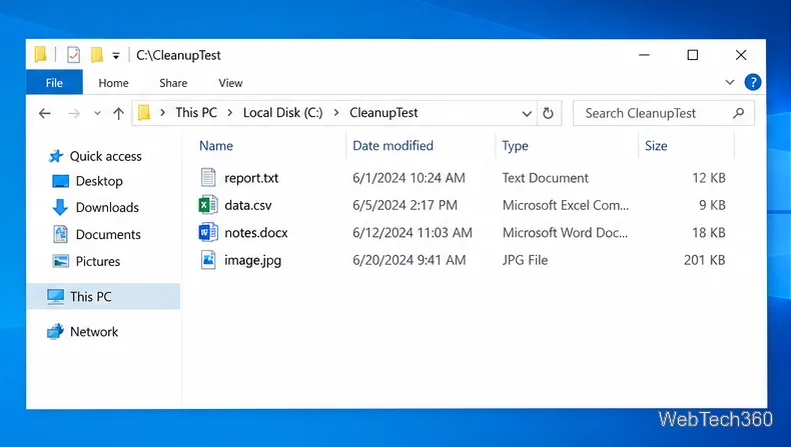Click the 9 KB size value
The image size is (791, 447).
point(712,205)
